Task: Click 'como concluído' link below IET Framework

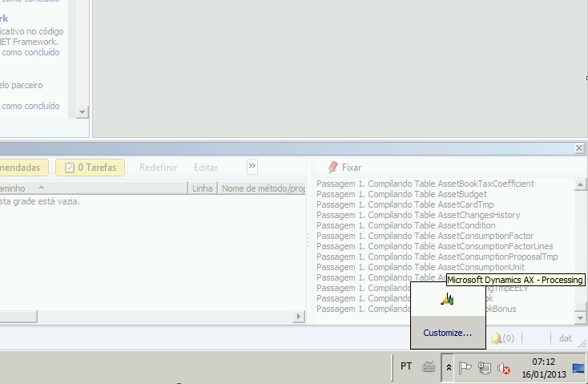Action: [30, 52]
